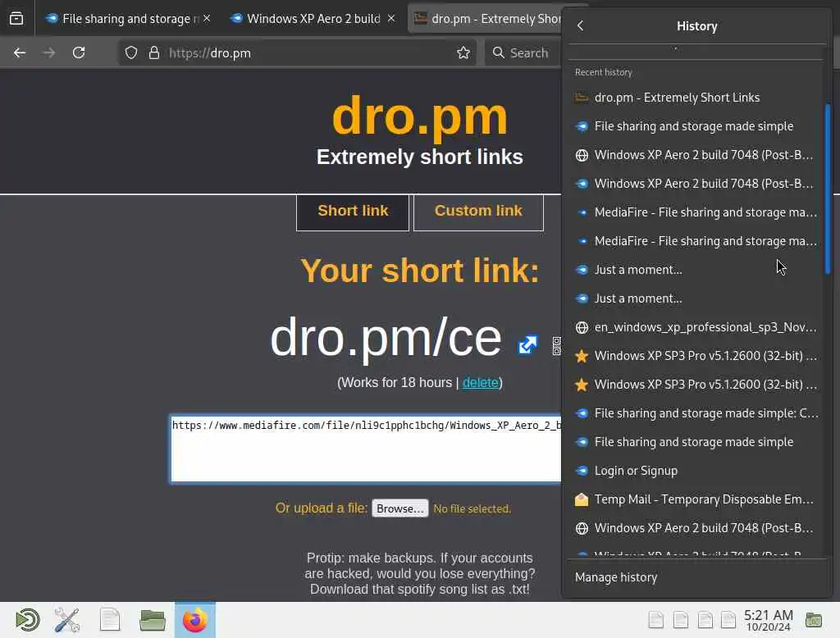Reload the dro.pm page
This screenshot has width=840, height=638.
coord(79,52)
